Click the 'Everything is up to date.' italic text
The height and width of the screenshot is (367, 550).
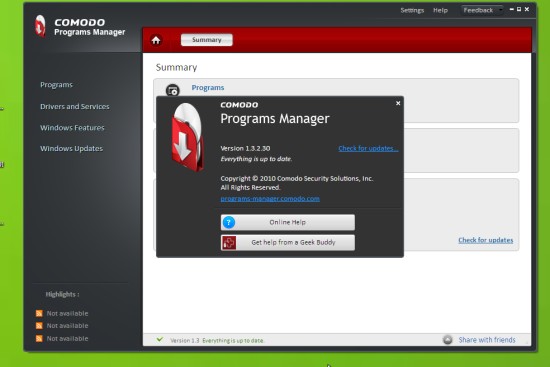[x=256, y=159]
